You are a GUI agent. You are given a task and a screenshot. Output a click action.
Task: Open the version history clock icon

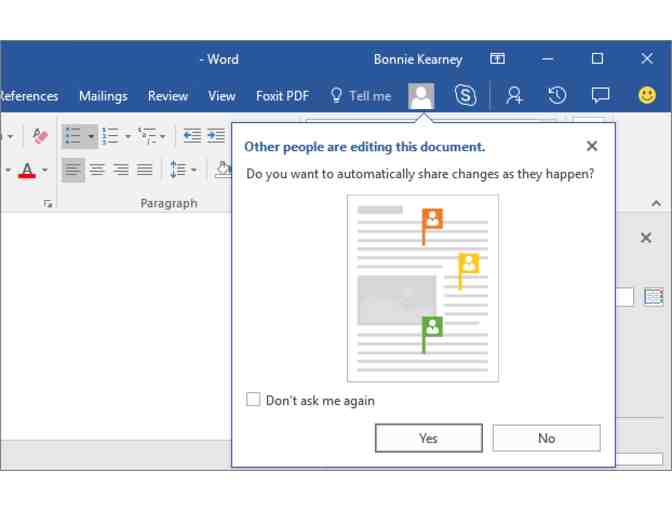tap(557, 96)
